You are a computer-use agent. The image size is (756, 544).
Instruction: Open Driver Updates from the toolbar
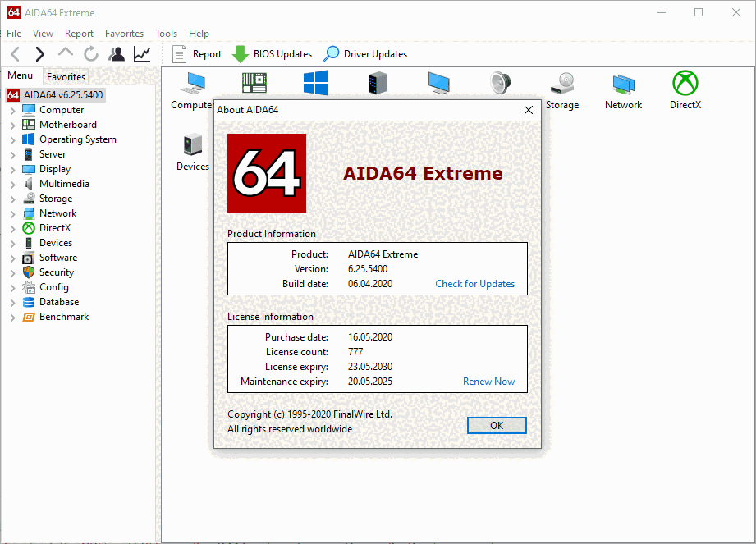[364, 53]
